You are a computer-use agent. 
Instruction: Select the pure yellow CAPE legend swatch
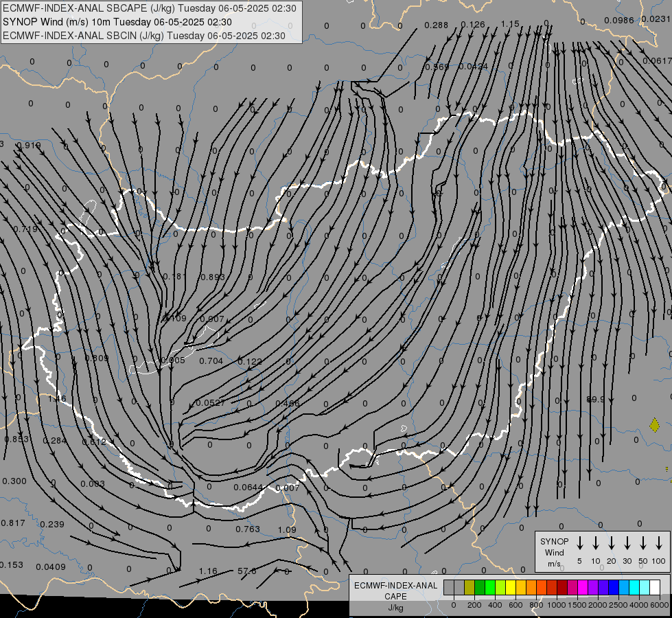pyautogui.click(x=511, y=587)
